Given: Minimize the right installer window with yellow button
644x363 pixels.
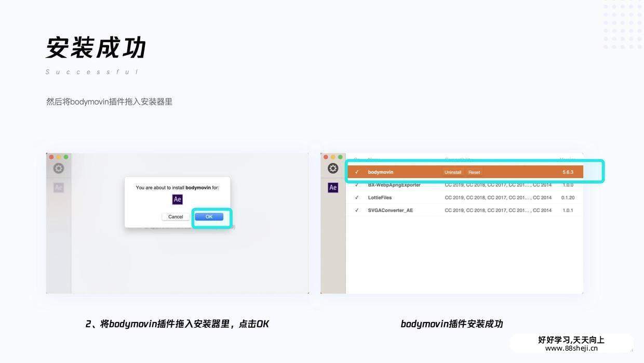Looking at the screenshot, I should pyautogui.click(x=333, y=157).
